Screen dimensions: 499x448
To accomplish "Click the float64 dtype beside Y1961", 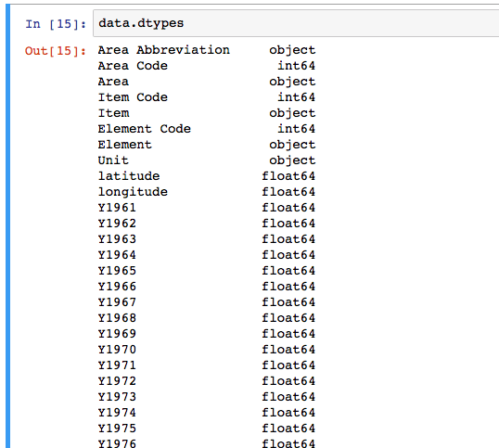I will pos(288,208).
